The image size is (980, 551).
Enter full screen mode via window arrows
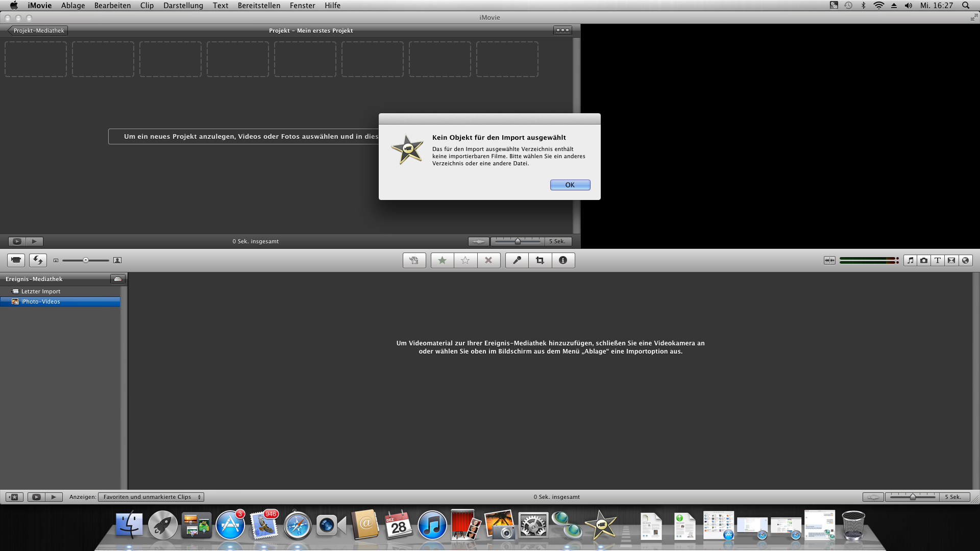click(x=974, y=17)
